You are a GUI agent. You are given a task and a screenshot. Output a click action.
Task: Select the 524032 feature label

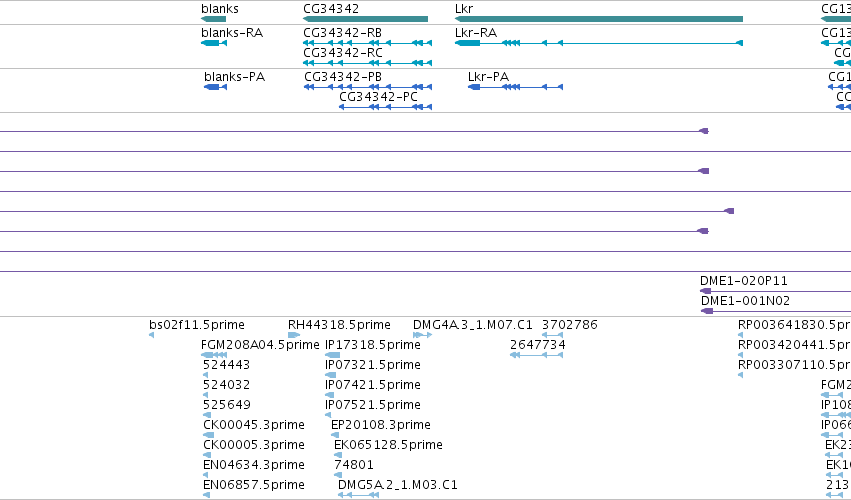point(226,385)
